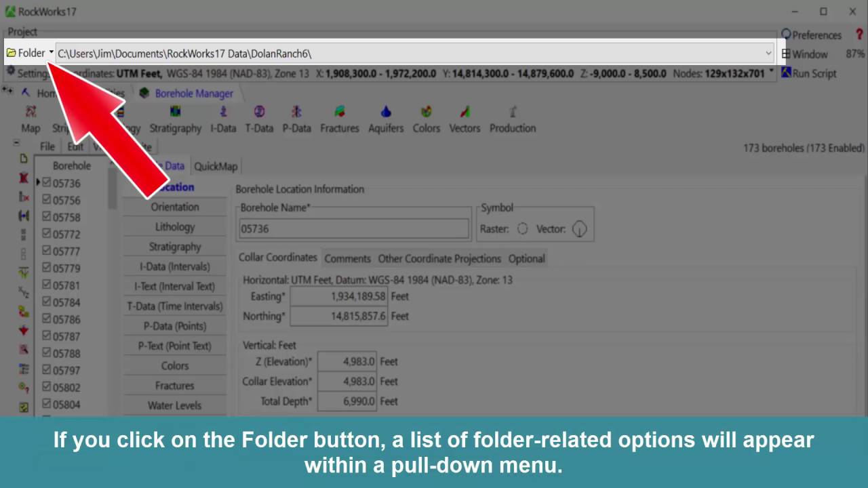Select the Orientation data button
Viewport: 868px width, 488px height.
[175, 207]
